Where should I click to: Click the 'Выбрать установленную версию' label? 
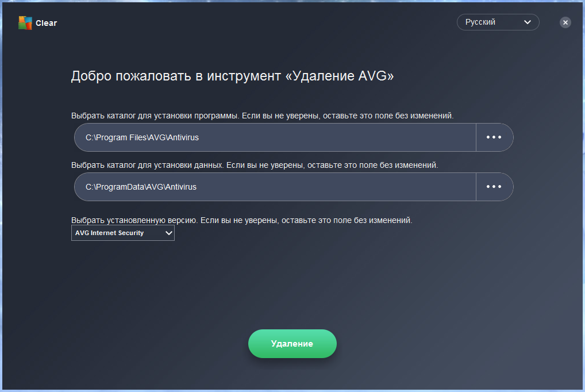(133, 220)
